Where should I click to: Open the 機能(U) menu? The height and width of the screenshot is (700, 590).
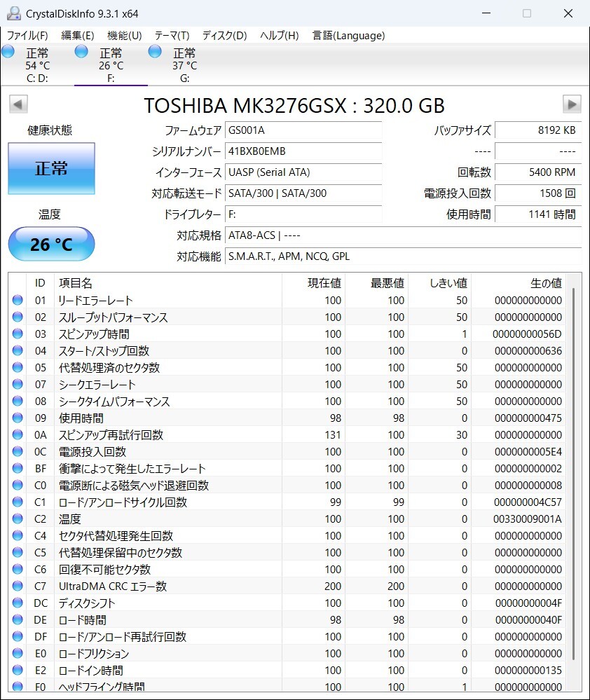[x=125, y=35]
